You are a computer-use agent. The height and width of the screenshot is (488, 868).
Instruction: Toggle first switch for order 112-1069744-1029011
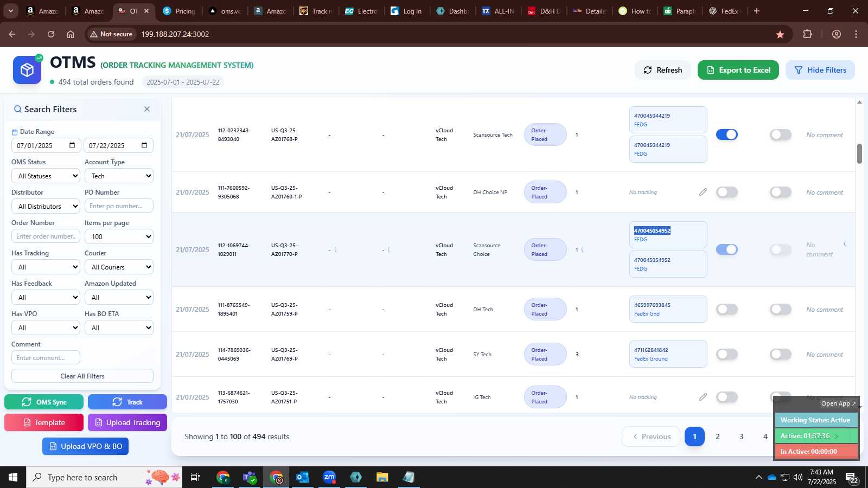[x=727, y=249]
